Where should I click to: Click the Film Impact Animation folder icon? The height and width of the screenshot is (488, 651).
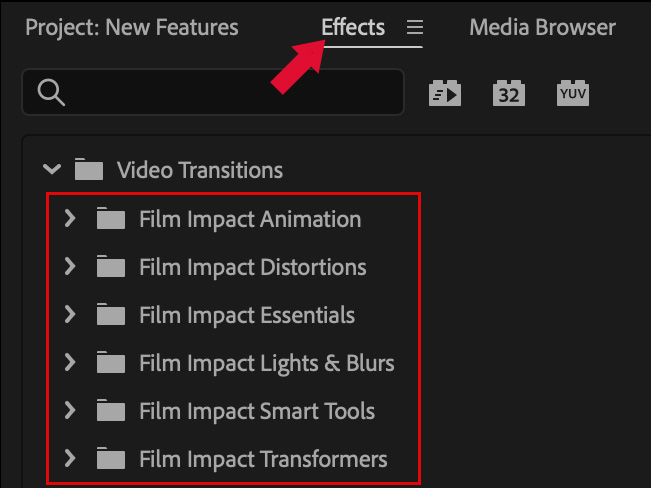(x=111, y=219)
